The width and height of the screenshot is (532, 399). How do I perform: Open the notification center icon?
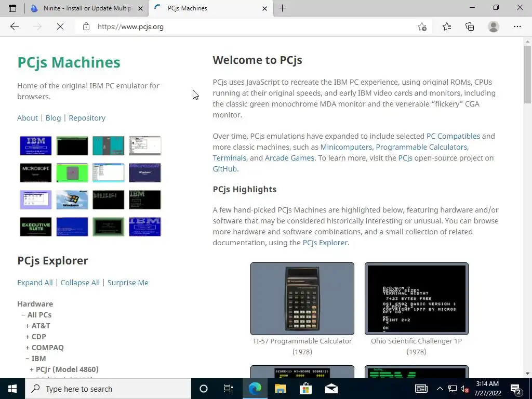click(516, 389)
